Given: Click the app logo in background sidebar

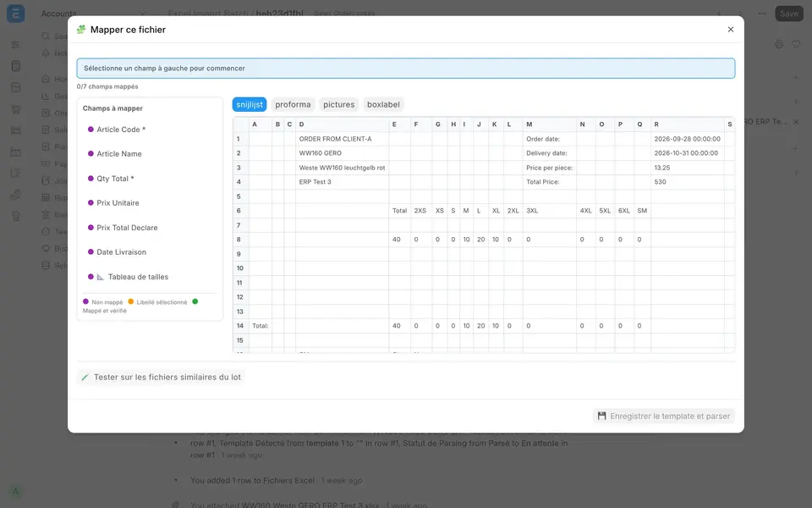Looking at the screenshot, I should tap(15, 14).
